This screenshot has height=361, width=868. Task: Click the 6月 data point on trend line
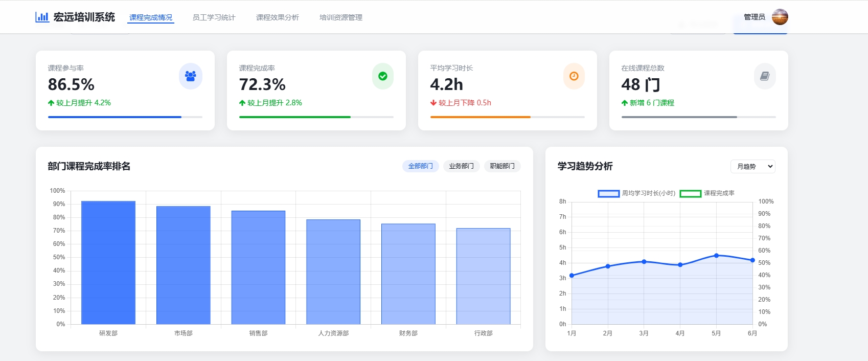[x=752, y=260]
